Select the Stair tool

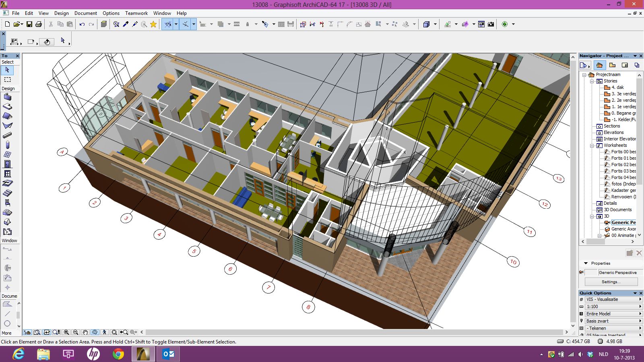tap(7, 193)
